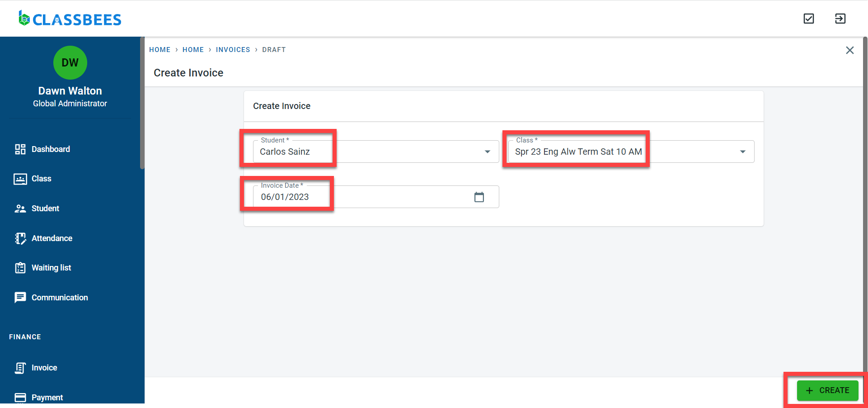This screenshot has height=408, width=868.
Task: Open Class selection showing Spr 23 Eng
Action: (x=578, y=152)
